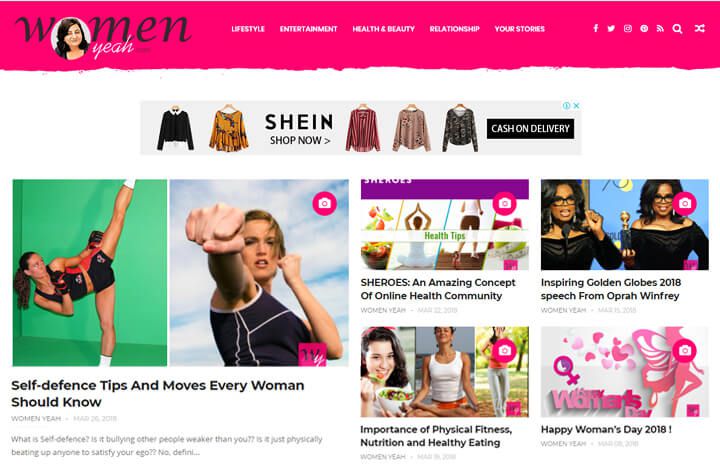
Task: Open the Entertainment menu
Action: pyautogui.click(x=309, y=29)
